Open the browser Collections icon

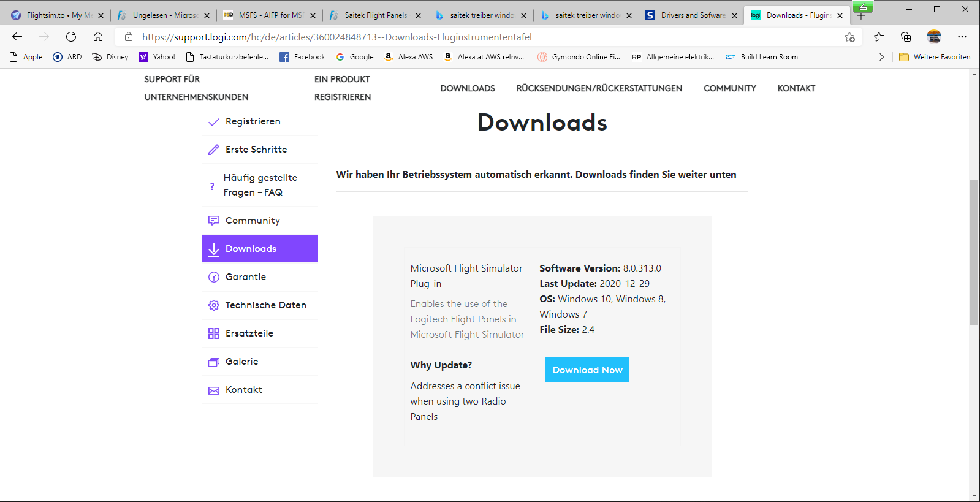pos(906,37)
